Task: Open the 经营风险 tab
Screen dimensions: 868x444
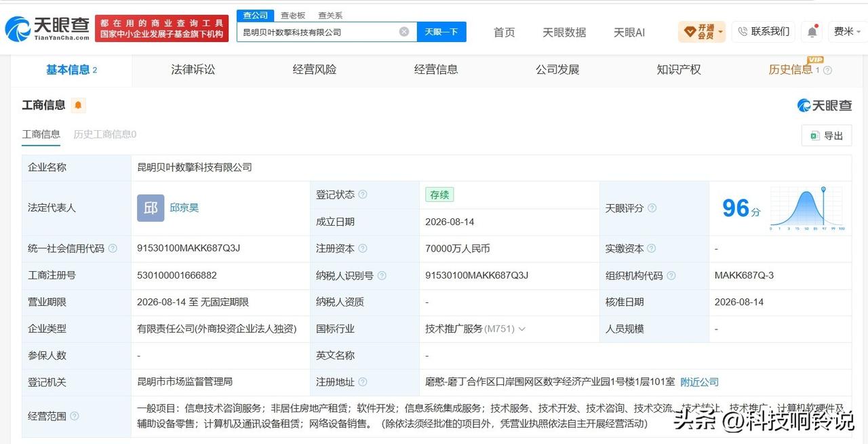Action: pos(315,70)
